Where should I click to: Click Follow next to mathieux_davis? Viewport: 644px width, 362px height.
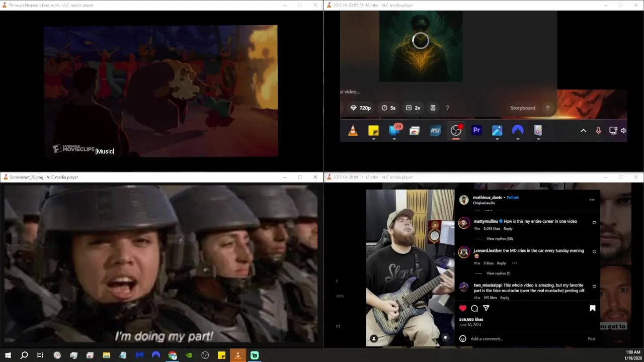513,198
